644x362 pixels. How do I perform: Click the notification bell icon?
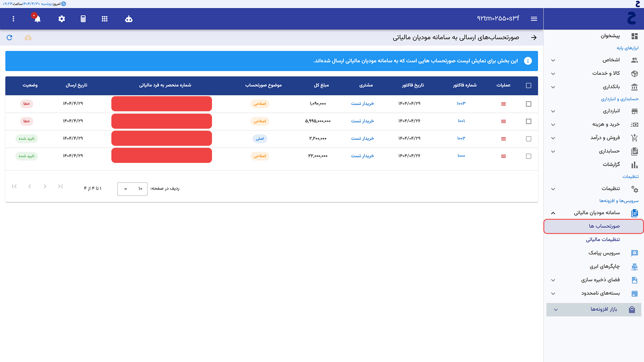click(37, 19)
